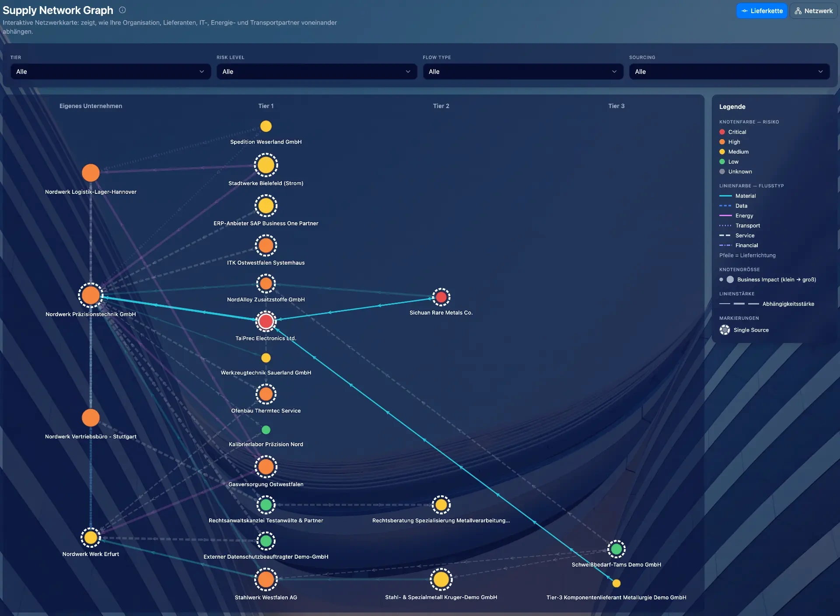Click the Tier 2 column heading
This screenshot has height=616, width=840.
[x=441, y=106]
